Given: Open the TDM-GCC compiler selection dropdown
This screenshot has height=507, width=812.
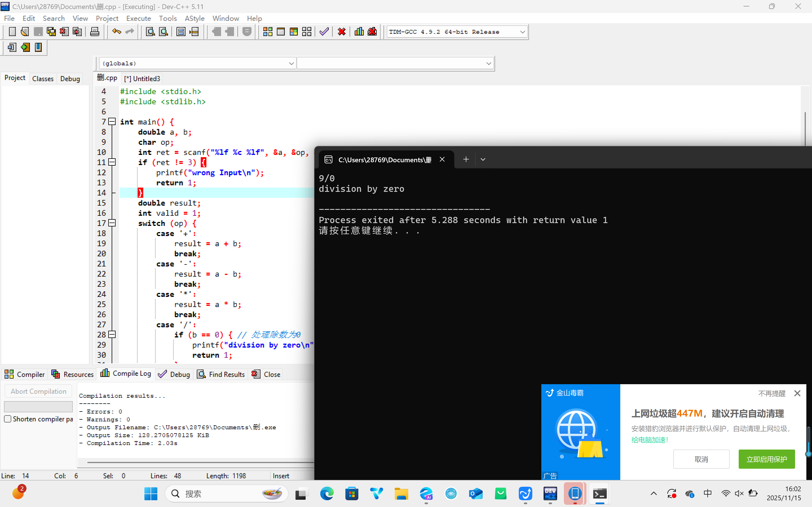Looking at the screenshot, I should (522, 32).
